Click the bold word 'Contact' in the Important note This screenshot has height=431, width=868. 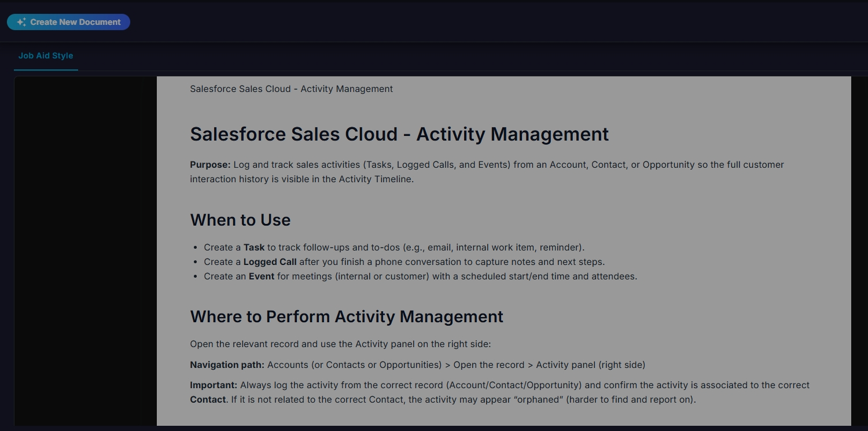tap(208, 399)
